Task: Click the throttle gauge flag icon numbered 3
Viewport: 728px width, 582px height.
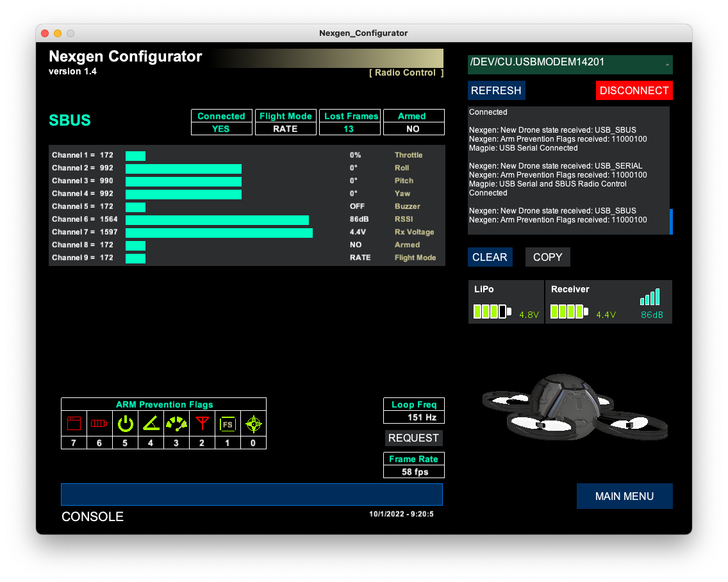Action: tap(176, 423)
